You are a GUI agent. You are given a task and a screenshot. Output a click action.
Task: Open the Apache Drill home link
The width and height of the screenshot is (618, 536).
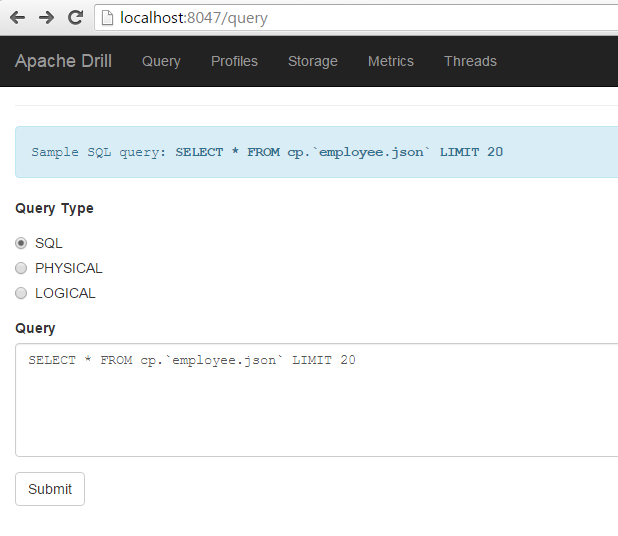coord(63,61)
